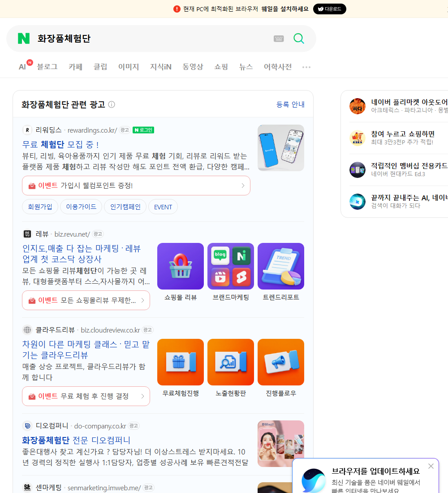Switch to the 쇼핑 tab
The width and height of the screenshot is (448, 493).
pyautogui.click(x=221, y=67)
